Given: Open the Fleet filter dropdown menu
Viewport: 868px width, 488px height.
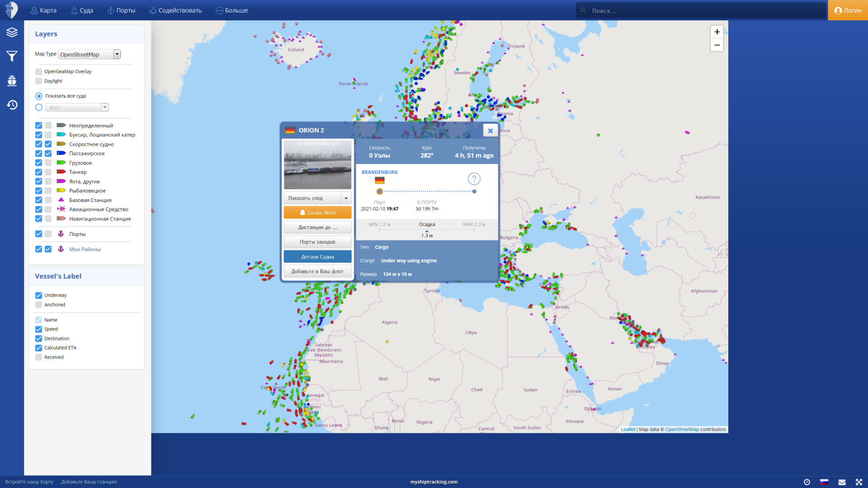Looking at the screenshot, I should point(104,107).
